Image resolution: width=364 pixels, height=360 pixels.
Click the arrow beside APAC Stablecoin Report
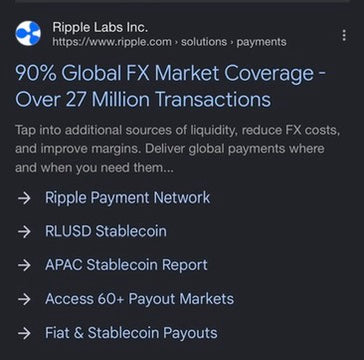[24, 265]
